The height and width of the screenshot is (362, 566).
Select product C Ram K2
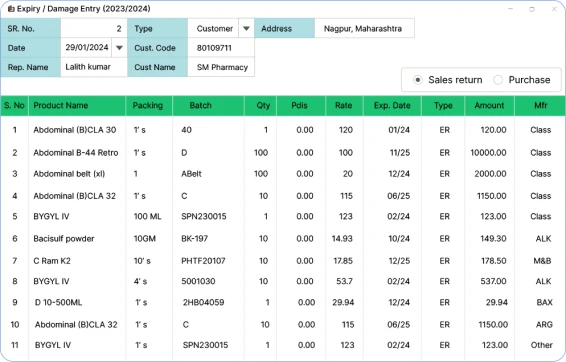(52, 261)
